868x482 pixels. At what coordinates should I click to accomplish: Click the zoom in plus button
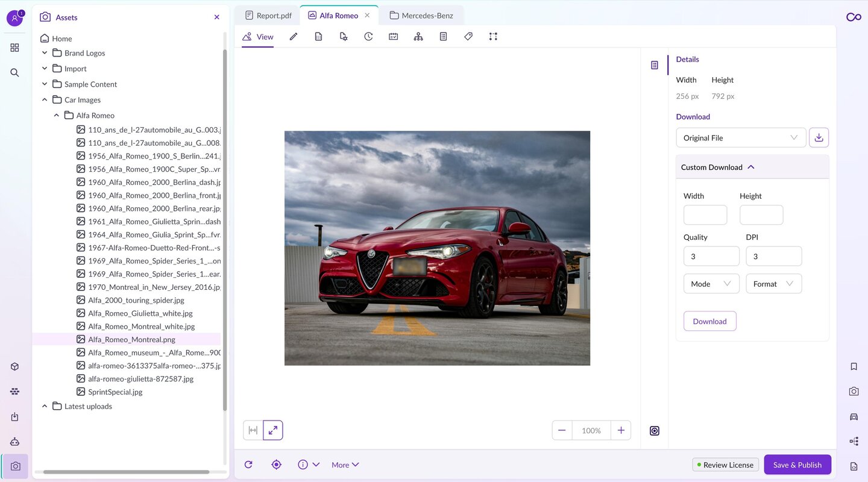(620, 430)
